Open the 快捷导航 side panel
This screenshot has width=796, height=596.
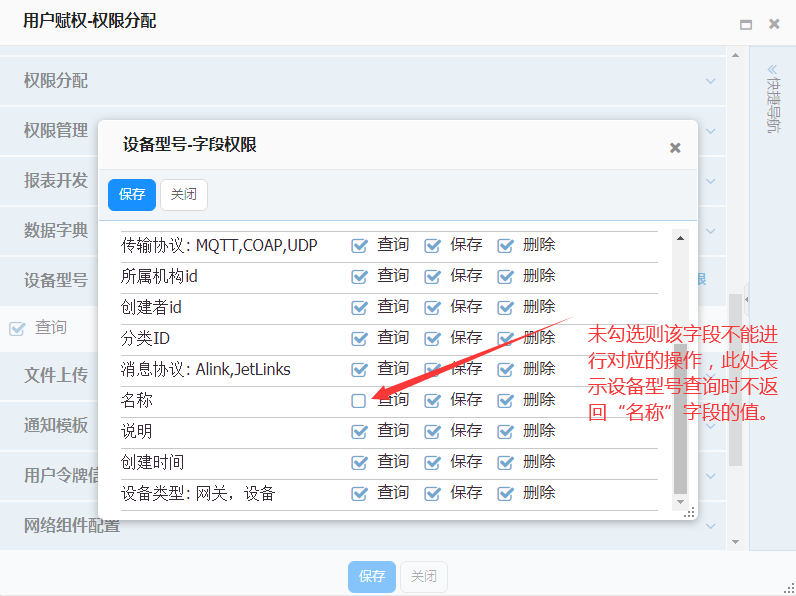click(772, 100)
